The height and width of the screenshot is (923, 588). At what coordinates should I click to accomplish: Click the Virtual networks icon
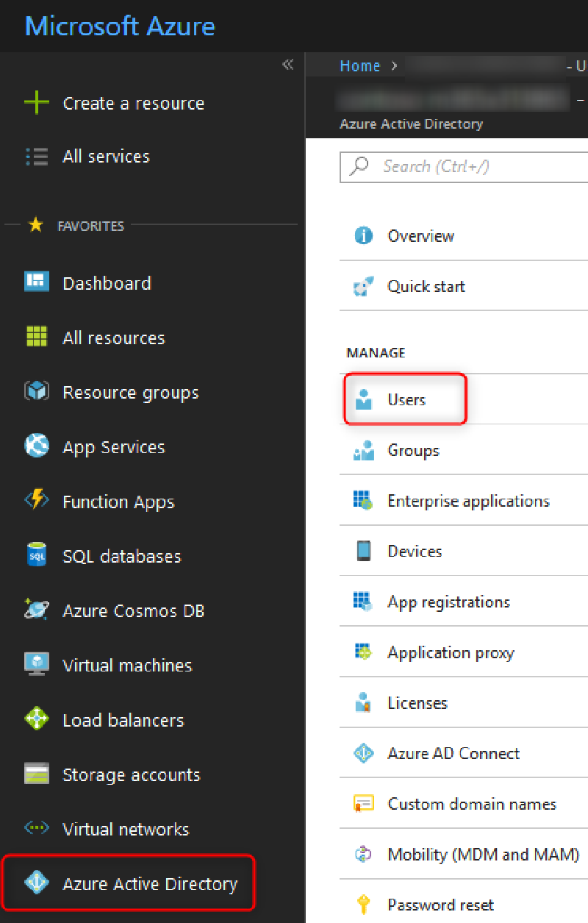(x=37, y=828)
